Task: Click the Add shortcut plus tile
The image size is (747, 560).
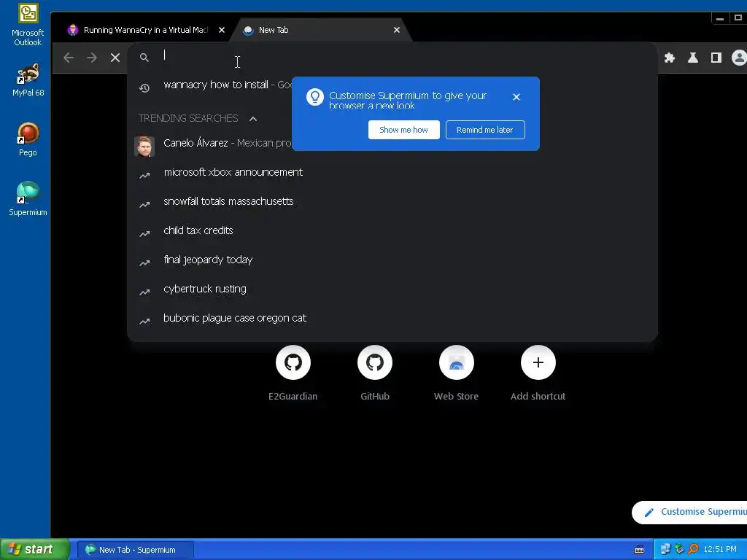Action: pyautogui.click(x=538, y=374)
